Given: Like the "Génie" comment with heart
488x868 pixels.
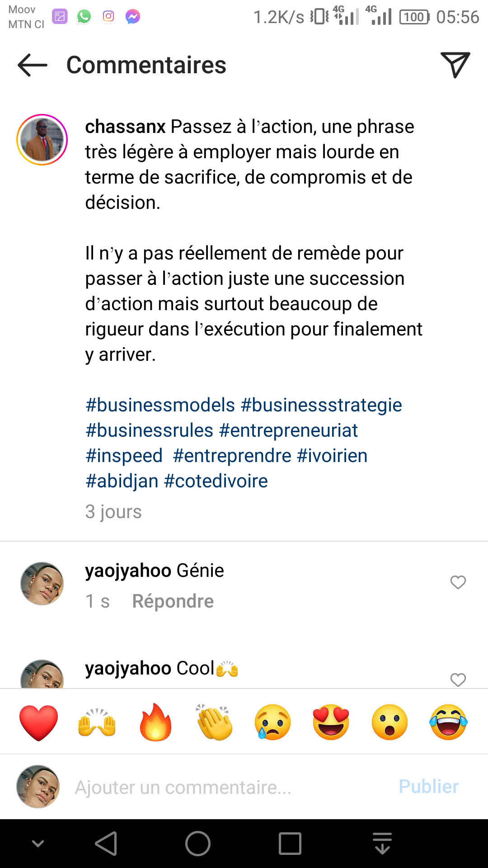Looking at the screenshot, I should (458, 582).
